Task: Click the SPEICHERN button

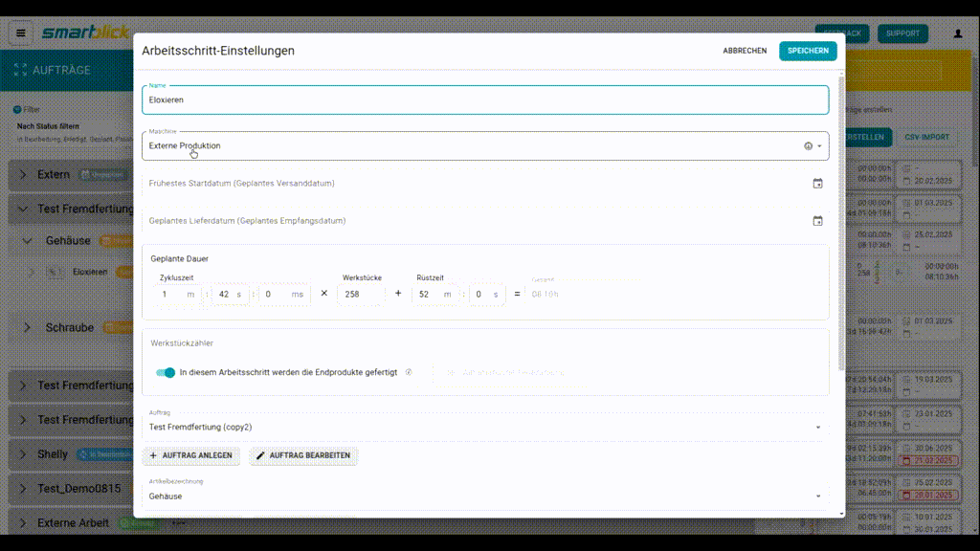Action: 808,51
